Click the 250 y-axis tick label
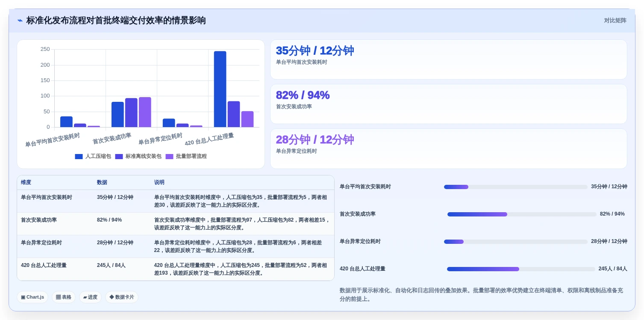Screen dimensions: 644x320 click(45, 49)
